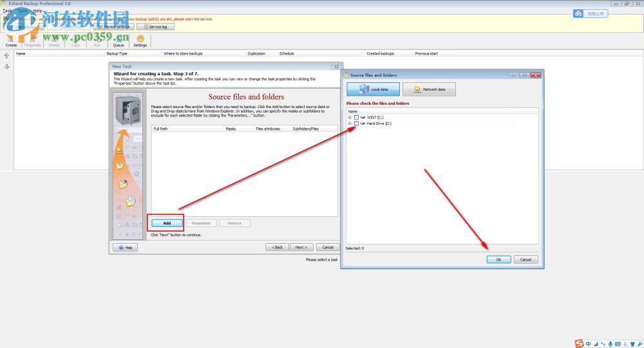
Task: Click the Local data computer icon
Action: [x=365, y=89]
